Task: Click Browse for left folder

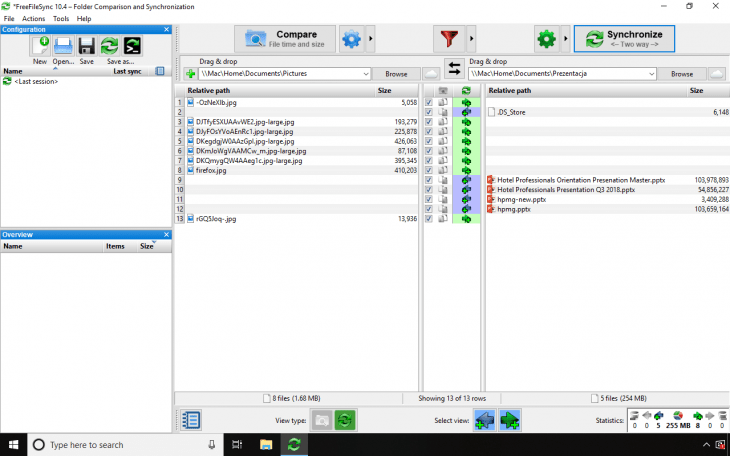Action: (x=396, y=74)
